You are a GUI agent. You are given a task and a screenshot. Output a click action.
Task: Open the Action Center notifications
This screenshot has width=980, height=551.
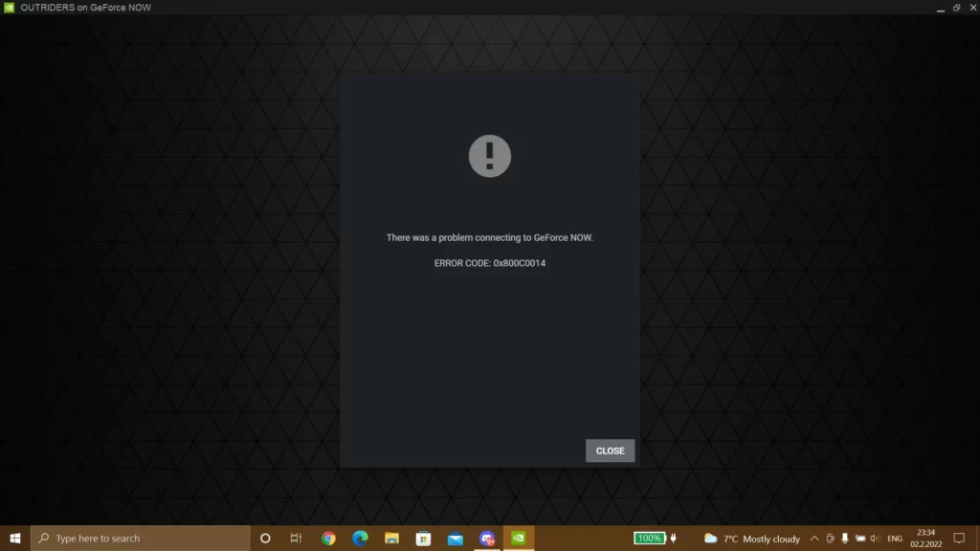click(x=959, y=538)
